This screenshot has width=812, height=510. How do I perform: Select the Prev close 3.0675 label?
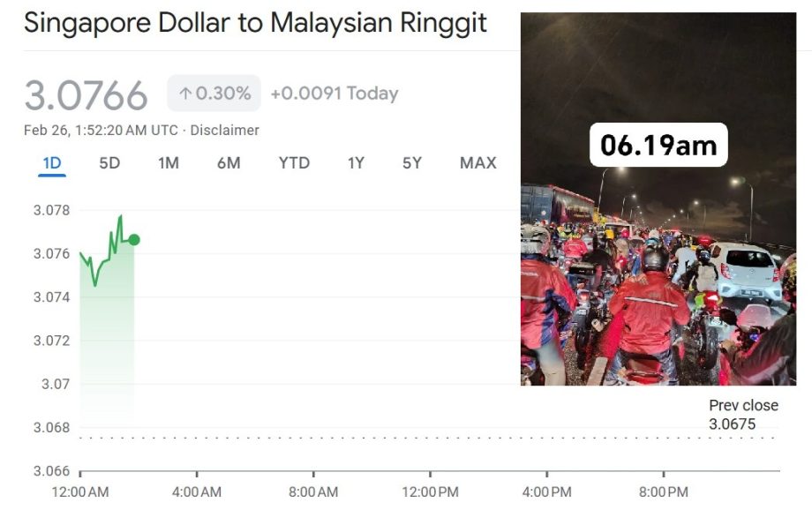(744, 414)
